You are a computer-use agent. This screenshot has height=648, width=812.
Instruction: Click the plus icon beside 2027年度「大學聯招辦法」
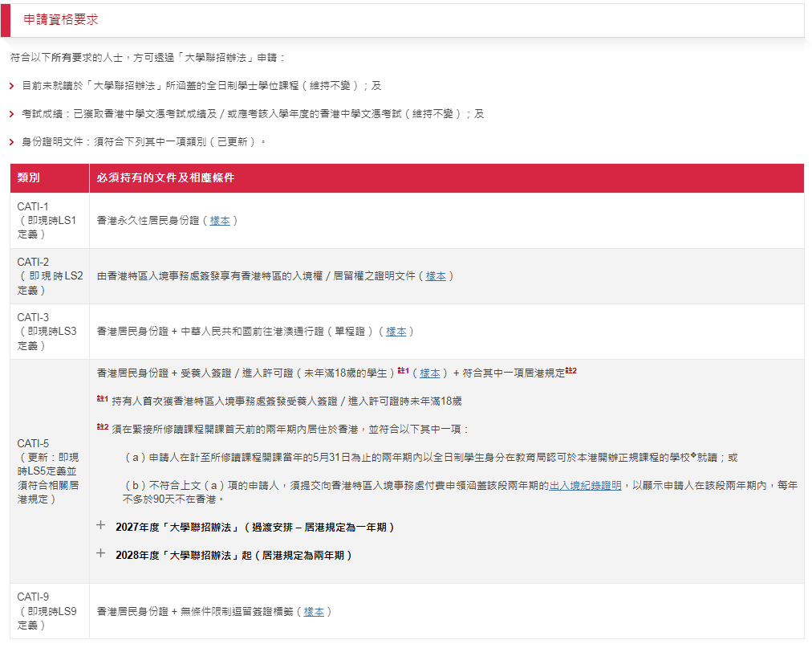(x=101, y=526)
